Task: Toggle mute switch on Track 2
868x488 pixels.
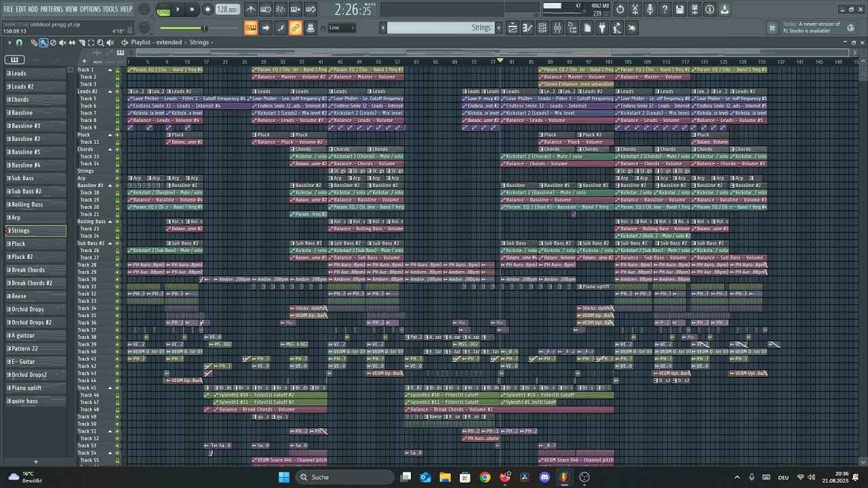Action: (x=117, y=77)
